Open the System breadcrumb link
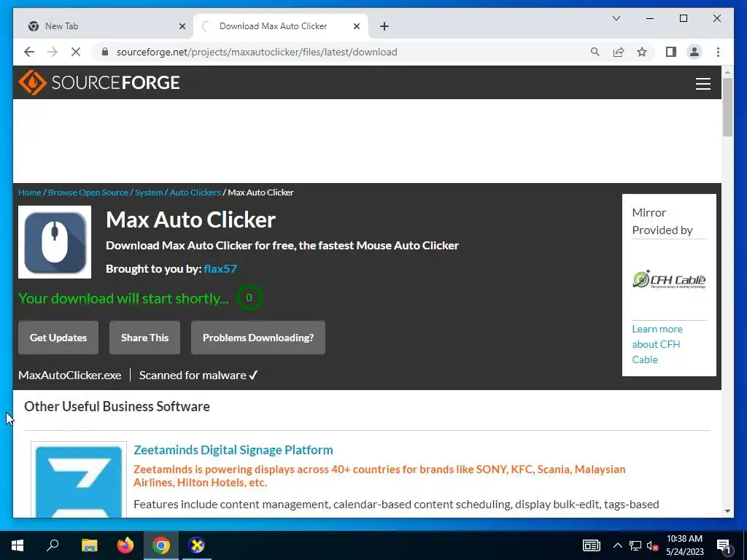 (x=149, y=192)
